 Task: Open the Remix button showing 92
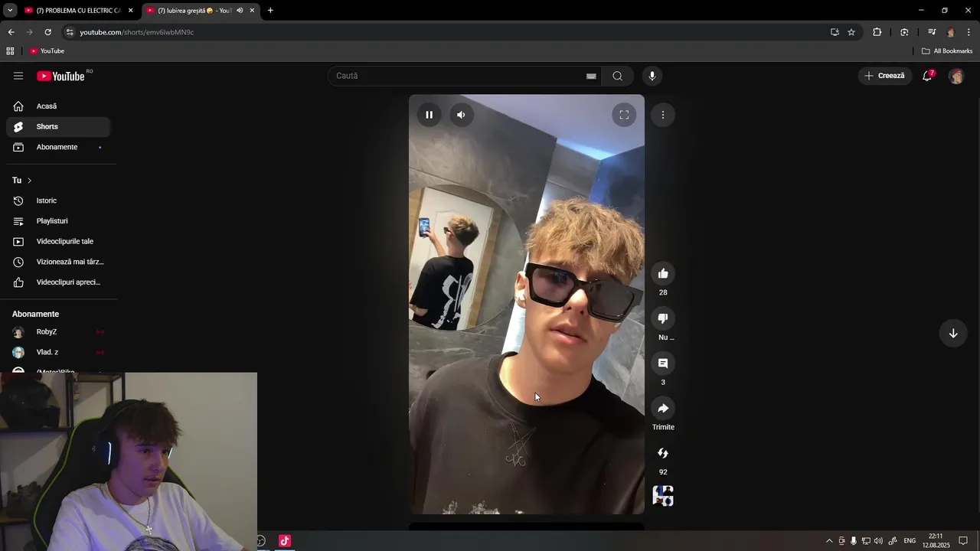[663, 453]
